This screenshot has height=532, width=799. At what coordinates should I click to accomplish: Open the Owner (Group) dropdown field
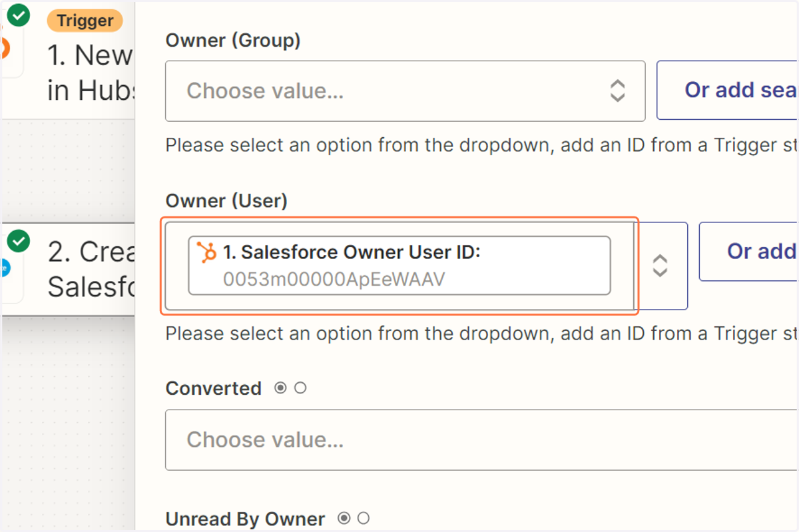click(405, 91)
